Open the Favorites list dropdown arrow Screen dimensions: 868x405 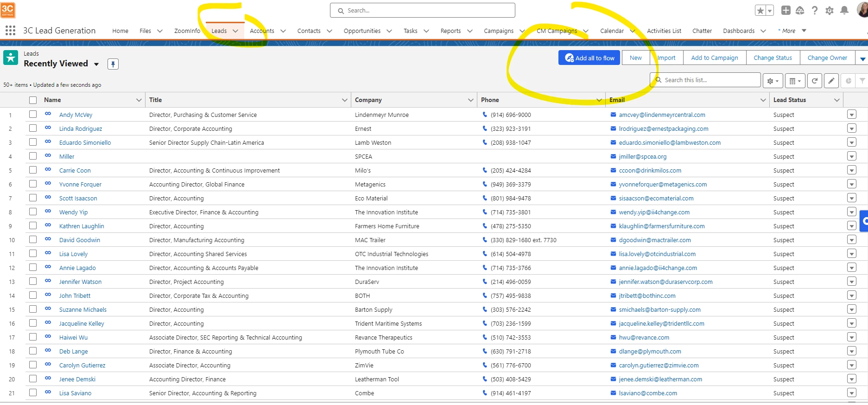tap(770, 10)
